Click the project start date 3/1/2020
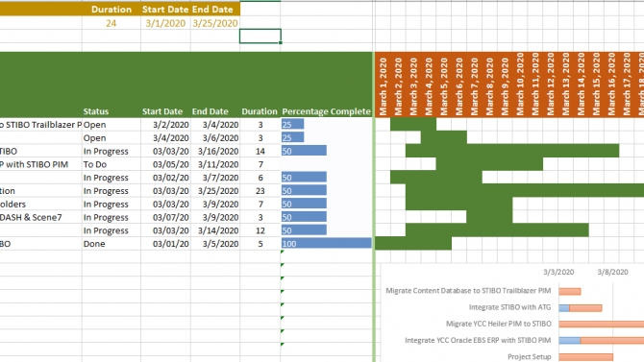 point(165,23)
